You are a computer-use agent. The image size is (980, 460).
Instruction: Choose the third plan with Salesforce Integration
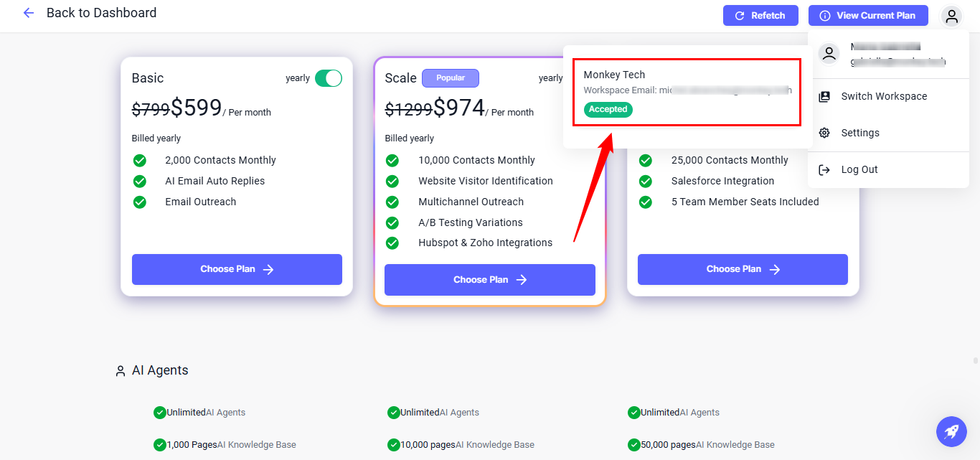743,269
